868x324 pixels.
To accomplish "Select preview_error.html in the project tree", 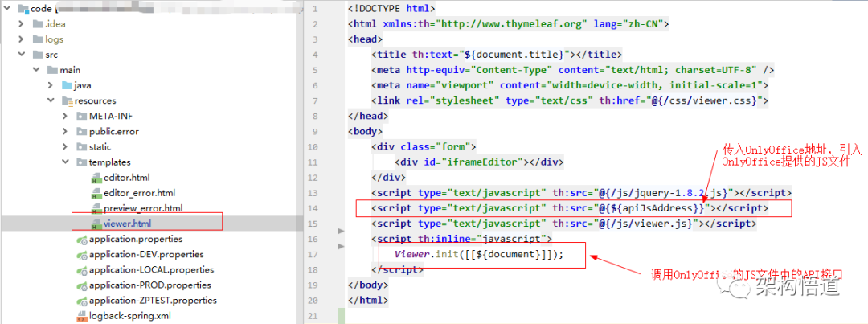I will (x=143, y=208).
